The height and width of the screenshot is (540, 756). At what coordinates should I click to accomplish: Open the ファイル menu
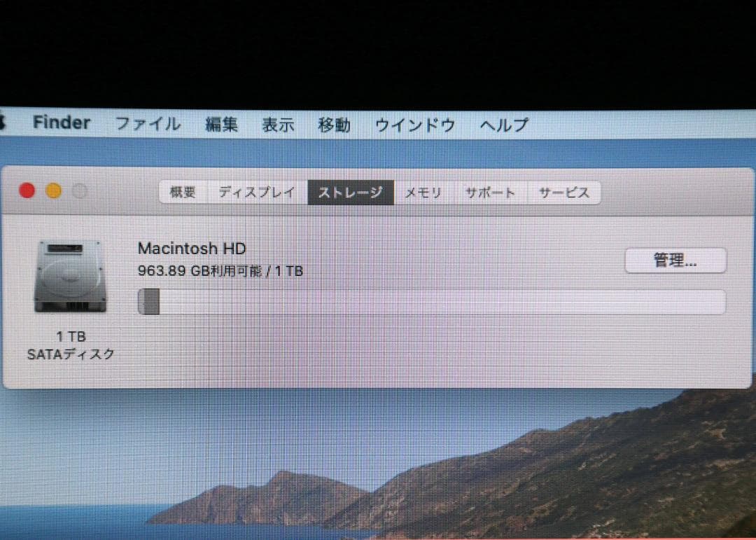[x=148, y=124]
